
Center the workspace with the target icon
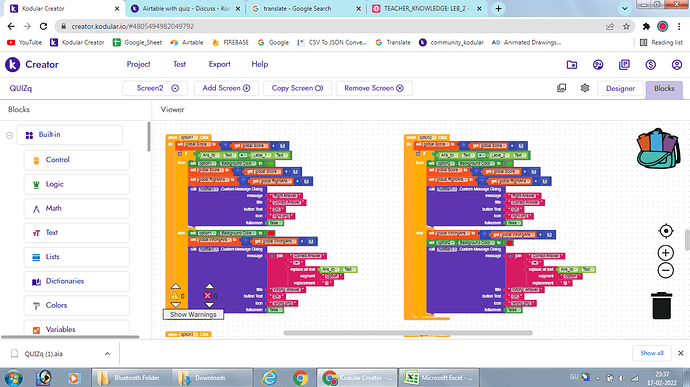pyautogui.click(x=666, y=231)
